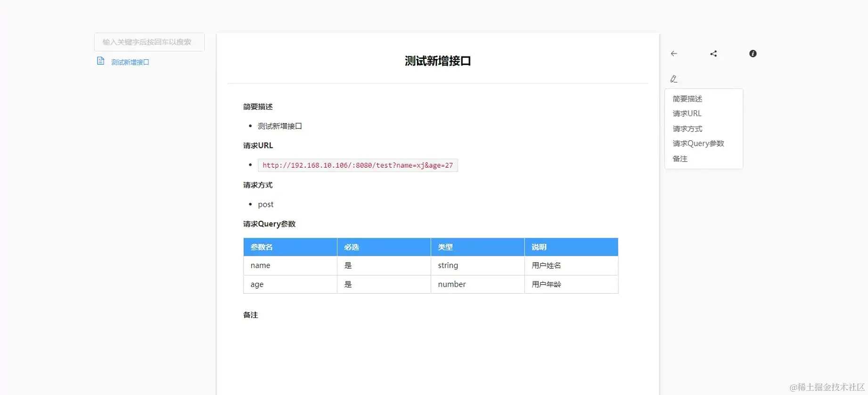
Task: Click the 请求Query参数 section heading
Action: coord(269,224)
